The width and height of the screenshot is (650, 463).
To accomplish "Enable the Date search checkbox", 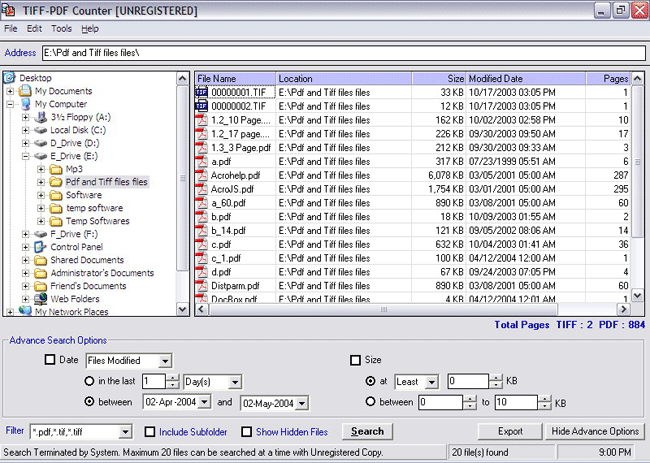I will 50,361.
